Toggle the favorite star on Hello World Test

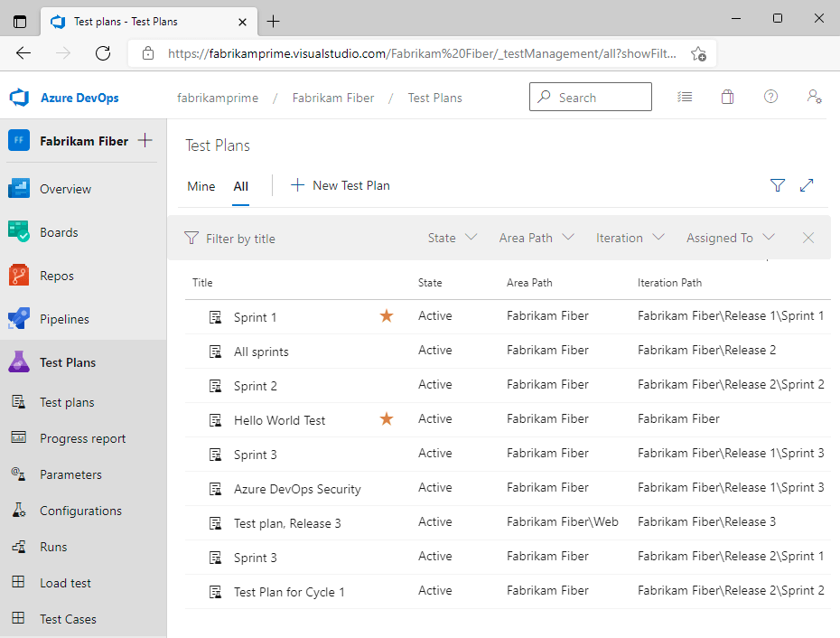[x=386, y=418]
